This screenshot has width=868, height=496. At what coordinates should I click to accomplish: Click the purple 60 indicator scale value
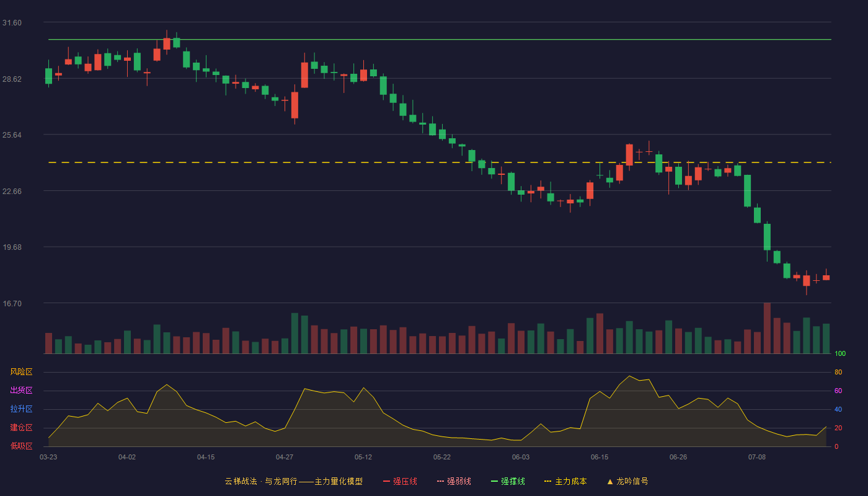[x=838, y=391]
